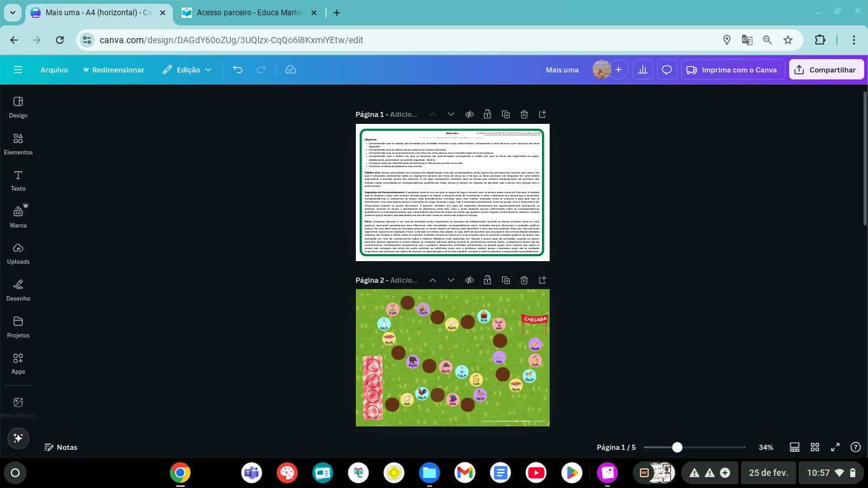Open the Marca brand panel
This screenshot has width=868, height=488.
click(18, 217)
